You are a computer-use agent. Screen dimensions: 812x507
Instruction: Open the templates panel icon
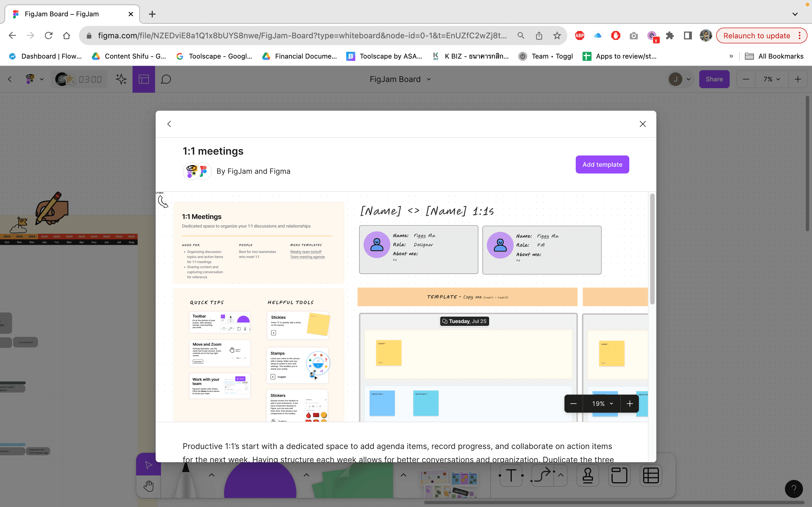pos(144,79)
